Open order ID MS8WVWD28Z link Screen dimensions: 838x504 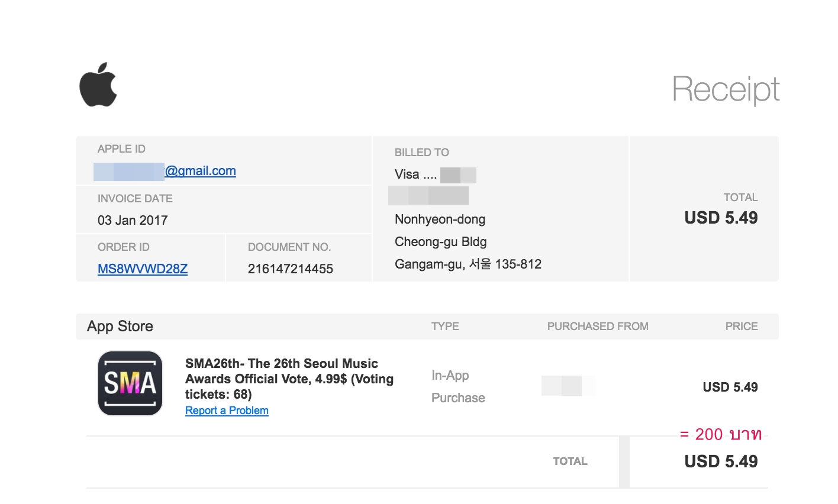pyautogui.click(x=143, y=269)
